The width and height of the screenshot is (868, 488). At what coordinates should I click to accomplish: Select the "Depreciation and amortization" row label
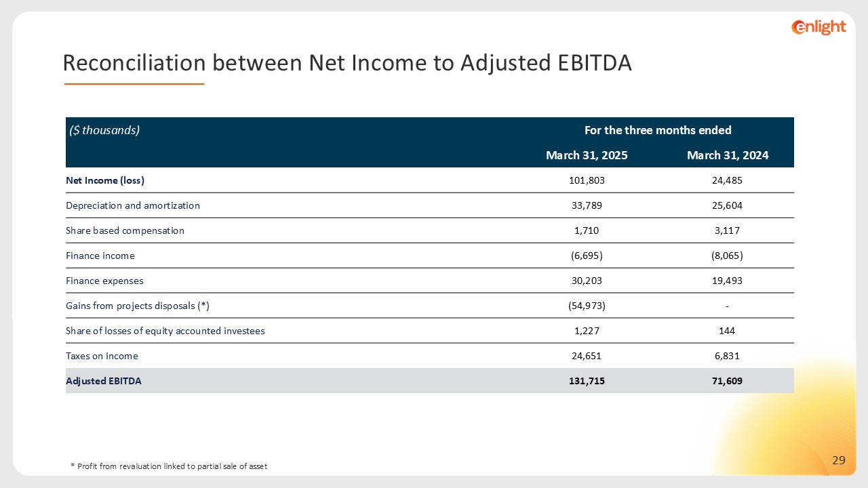point(133,205)
